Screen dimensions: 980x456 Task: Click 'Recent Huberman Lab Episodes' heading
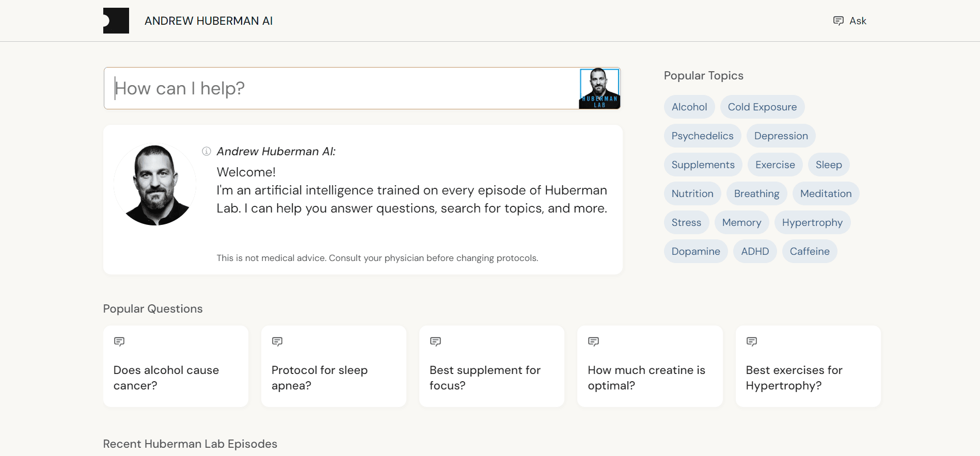190,444
